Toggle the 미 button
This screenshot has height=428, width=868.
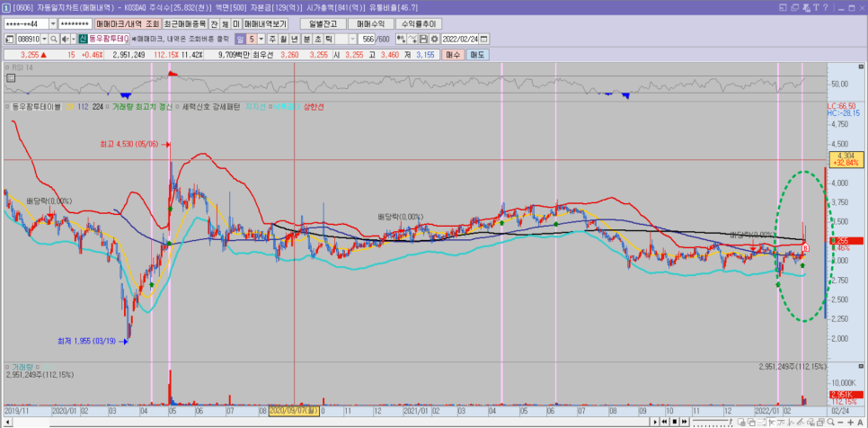click(235, 23)
